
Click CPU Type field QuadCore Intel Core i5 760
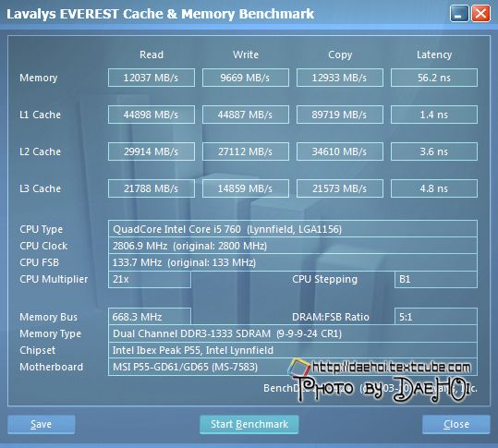[293, 229]
